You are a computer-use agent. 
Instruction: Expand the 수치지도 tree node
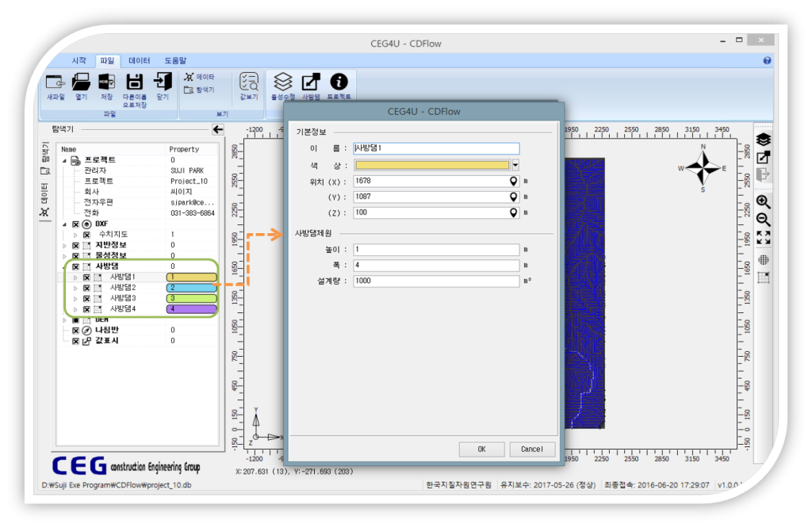(75, 235)
